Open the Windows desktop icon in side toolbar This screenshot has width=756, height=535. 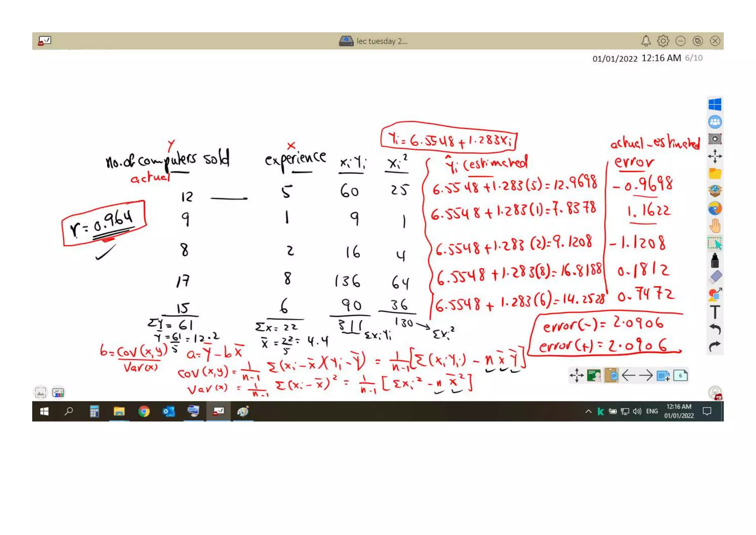[715, 104]
